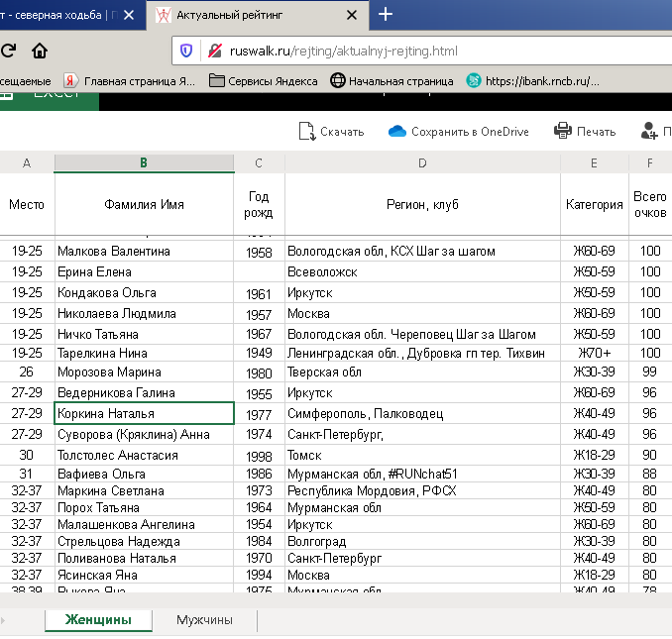This screenshot has height=639, width=672.
Task: Select cell Малкова Валентина
Action: click(144, 251)
